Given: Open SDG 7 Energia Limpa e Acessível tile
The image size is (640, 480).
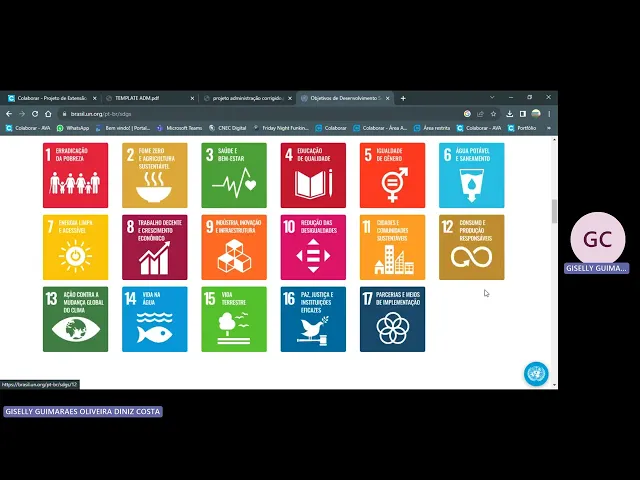Looking at the screenshot, I should (76, 247).
